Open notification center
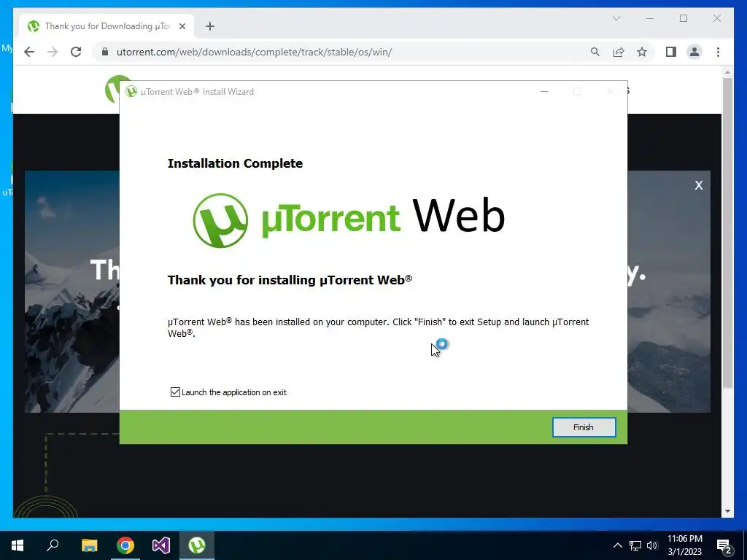This screenshot has width=747, height=560. point(724,545)
